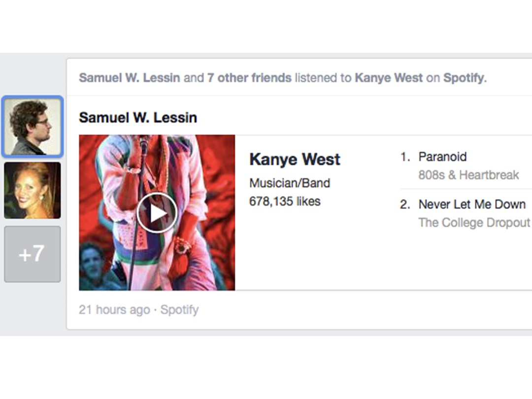Click the 7 other friends link

[x=249, y=78]
